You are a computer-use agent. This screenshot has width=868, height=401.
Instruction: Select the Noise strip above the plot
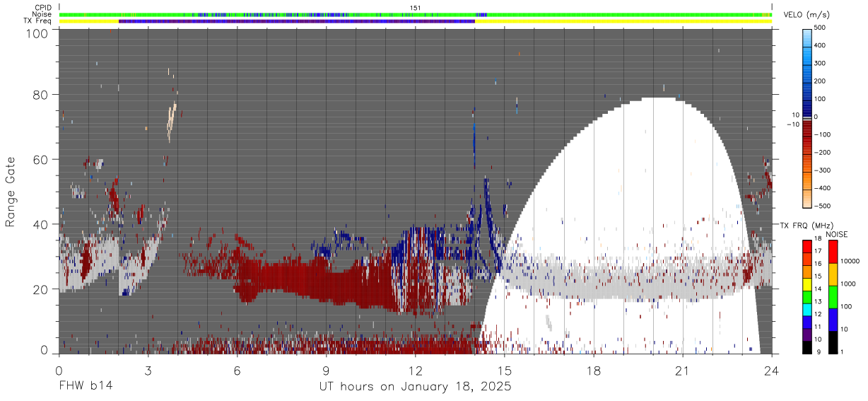[x=415, y=15]
